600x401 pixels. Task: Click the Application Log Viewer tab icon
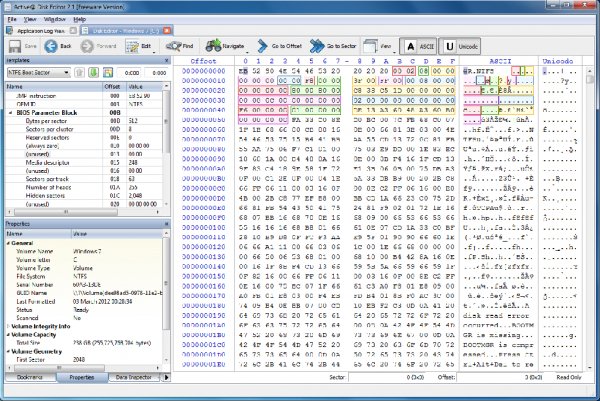click(x=10, y=31)
